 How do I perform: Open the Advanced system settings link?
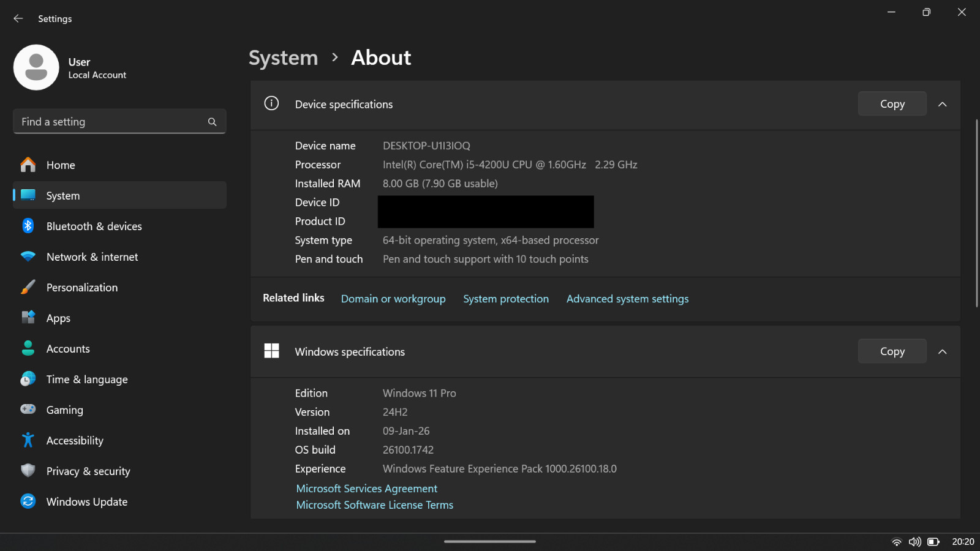[627, 299]
